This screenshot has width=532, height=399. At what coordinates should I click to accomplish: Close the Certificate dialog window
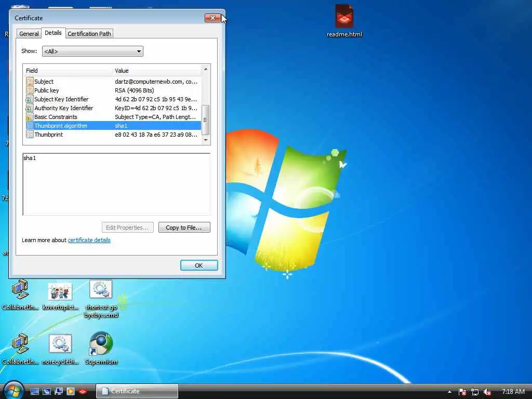click(212, 18)
